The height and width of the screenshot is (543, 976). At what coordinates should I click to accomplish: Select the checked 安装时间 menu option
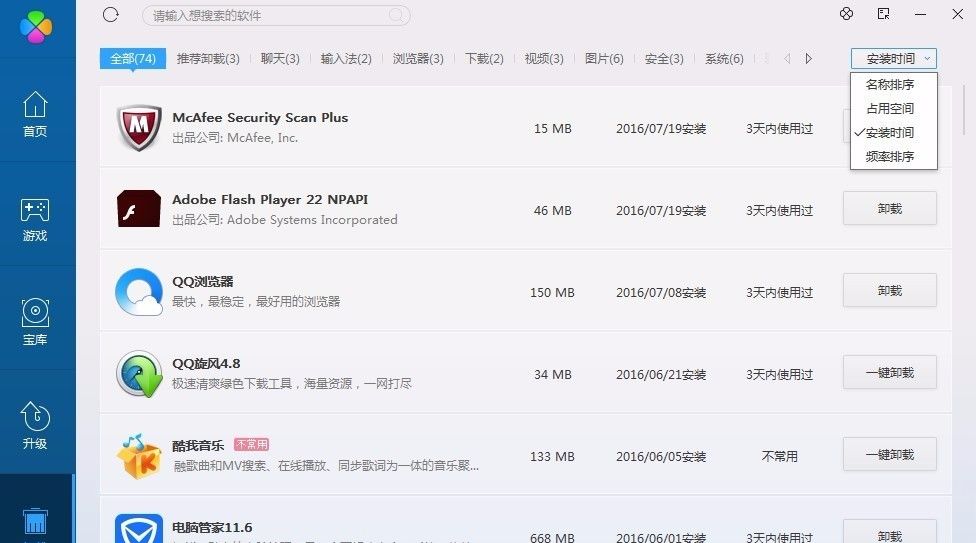pyautogui.click(x=890, y=133)
